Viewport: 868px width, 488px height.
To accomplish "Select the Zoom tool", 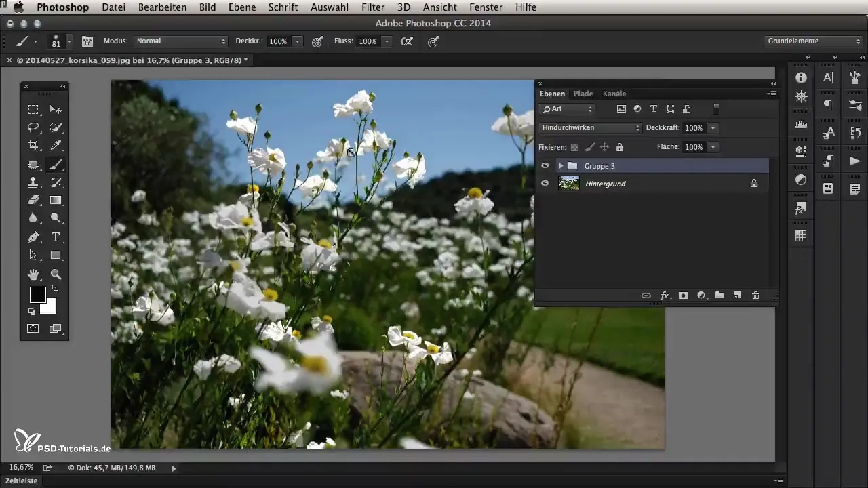I will pos(56,274).
